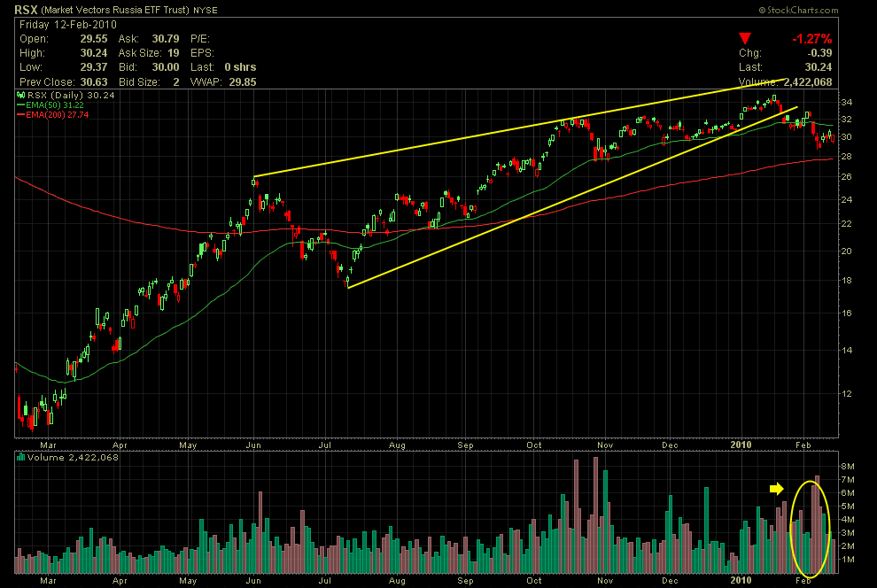877x588 pixels.
Task: Click the bar icon beside the Volume legend
Action: point(21,457)
